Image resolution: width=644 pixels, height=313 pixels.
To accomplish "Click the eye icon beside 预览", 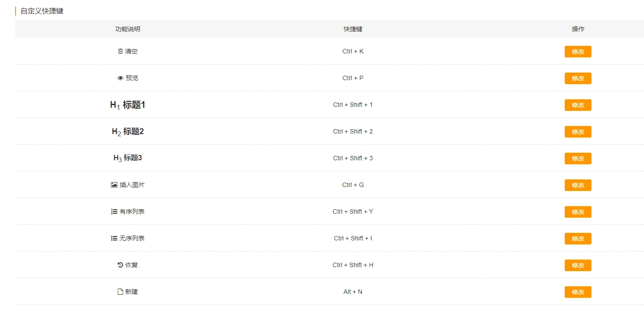I will coord(120,78).
